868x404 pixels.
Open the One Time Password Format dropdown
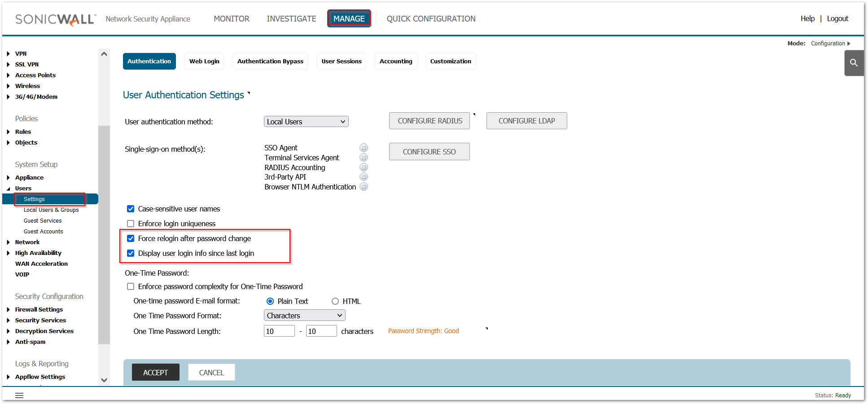pyautogui.click(x=305, y=316)
